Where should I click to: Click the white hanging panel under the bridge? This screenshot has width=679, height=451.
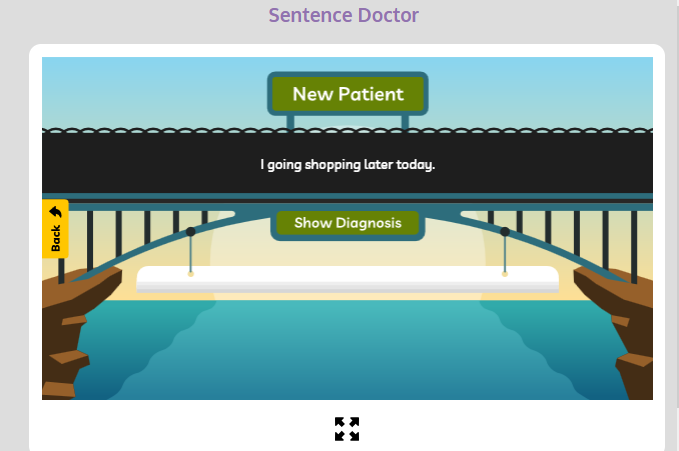(347, 279)
